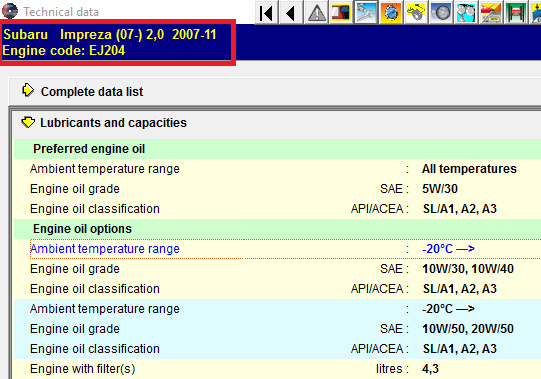The image size is (541, 379).
Task: Click the blue -20°C —> value
Action: pyautogui.click(x=448, y=249)
